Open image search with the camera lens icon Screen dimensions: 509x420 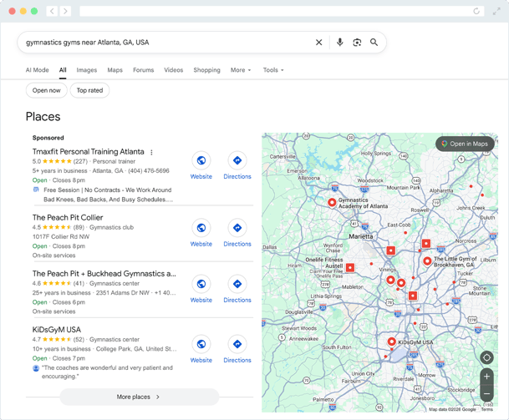pos(357,43)
